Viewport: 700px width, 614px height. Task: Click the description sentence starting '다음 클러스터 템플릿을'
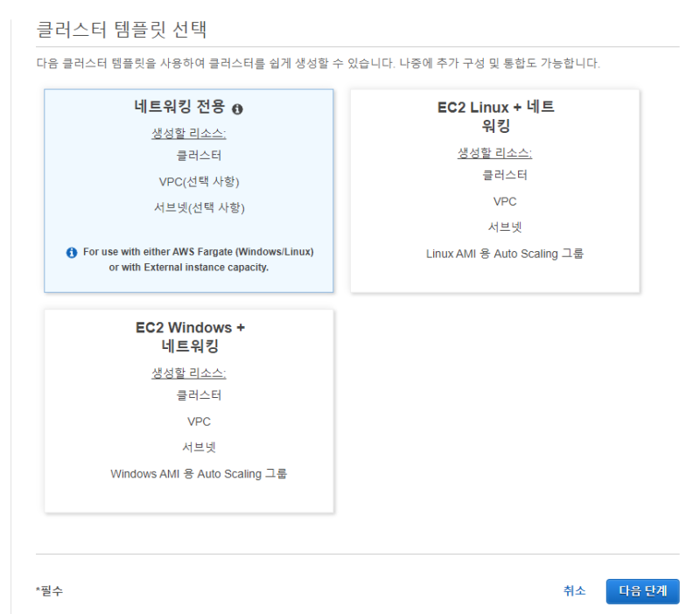click(x=318, y=63)
